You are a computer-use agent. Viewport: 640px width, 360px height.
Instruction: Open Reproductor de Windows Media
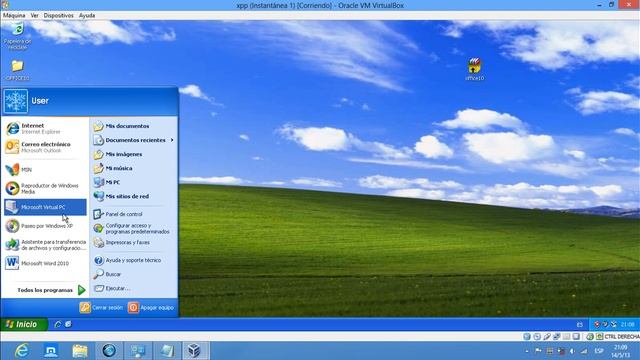pos(45,188)
